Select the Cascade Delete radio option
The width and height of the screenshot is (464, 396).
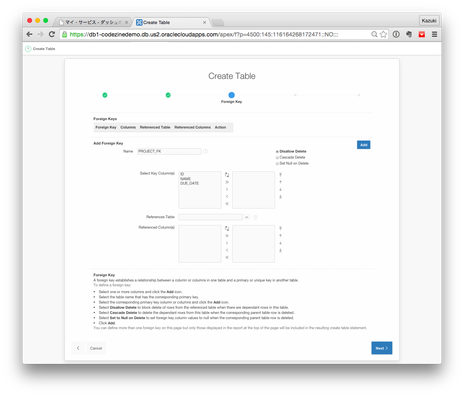tap(277, 157)
